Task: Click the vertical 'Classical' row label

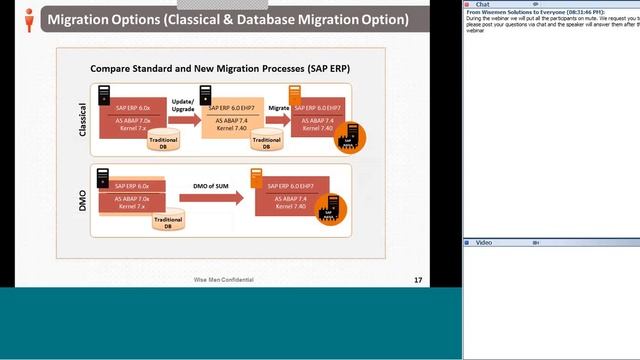Action: [x=82, y=120]
